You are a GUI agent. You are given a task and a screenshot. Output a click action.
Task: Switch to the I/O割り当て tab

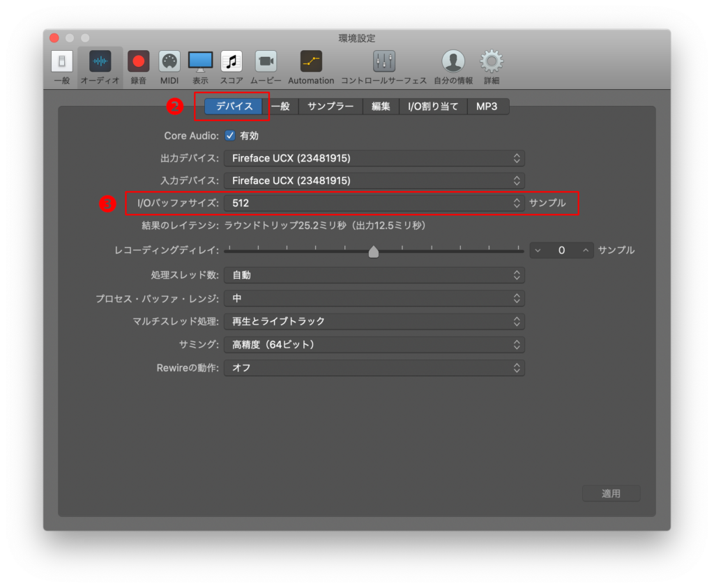433,107
